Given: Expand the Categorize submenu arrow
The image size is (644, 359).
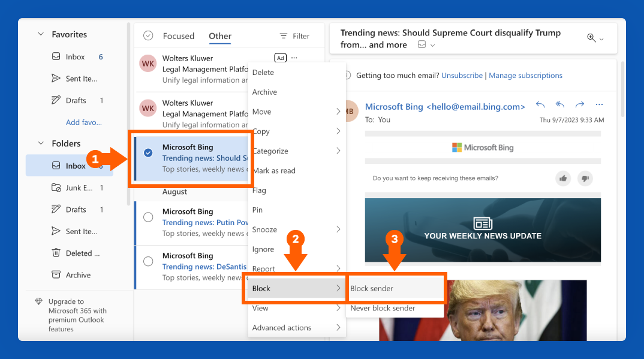Looking at the screenshot, I should coord(338,151).
